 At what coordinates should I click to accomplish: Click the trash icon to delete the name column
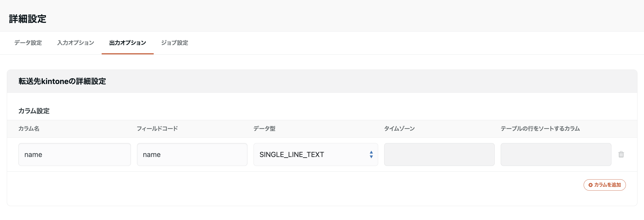621,154
